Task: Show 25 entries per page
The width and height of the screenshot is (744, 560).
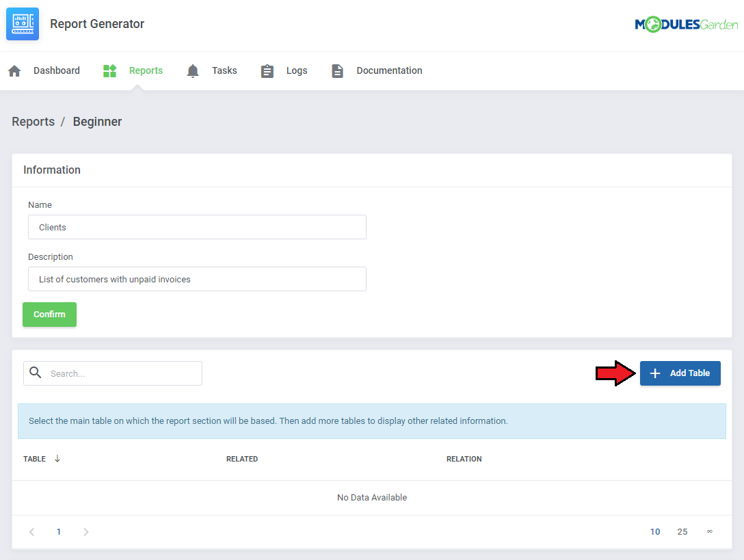Action: coord(682,531)
